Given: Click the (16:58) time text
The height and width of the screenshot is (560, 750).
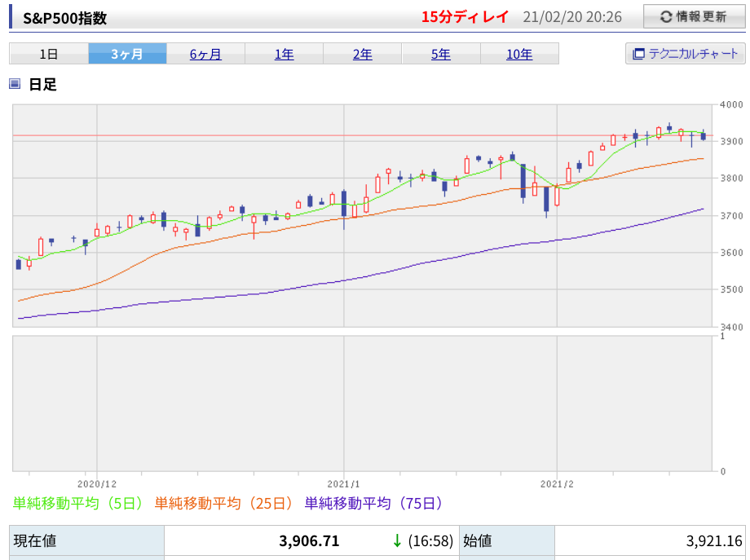Looking at the screenshot, I should pyautogui.click(x=430, y=541).
